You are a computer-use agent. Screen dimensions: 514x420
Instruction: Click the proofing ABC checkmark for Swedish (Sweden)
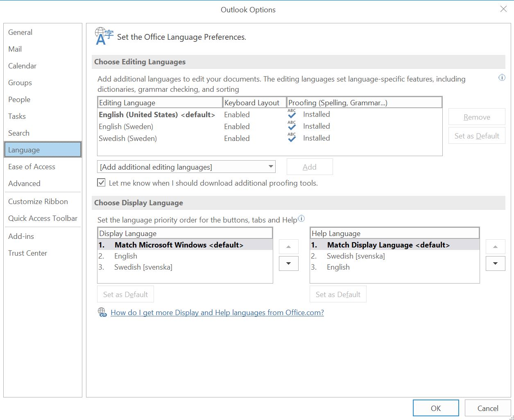(x=292, y=138)
